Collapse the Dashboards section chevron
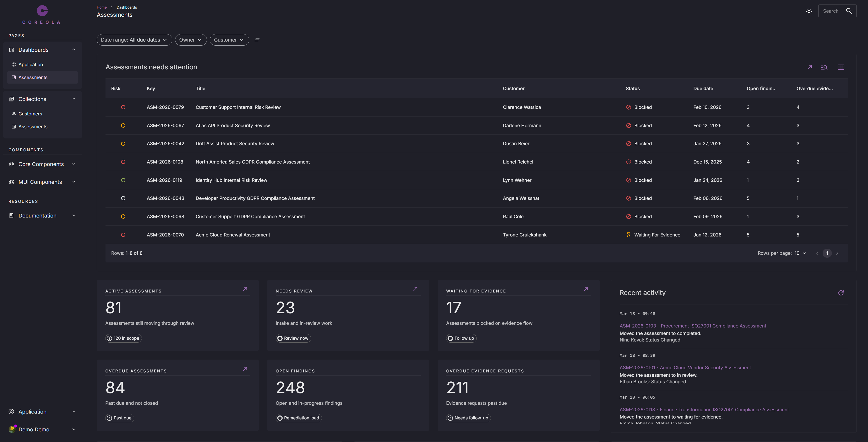Image resolution: width=868 pixels, height=442 pixels. pos(74,49)
